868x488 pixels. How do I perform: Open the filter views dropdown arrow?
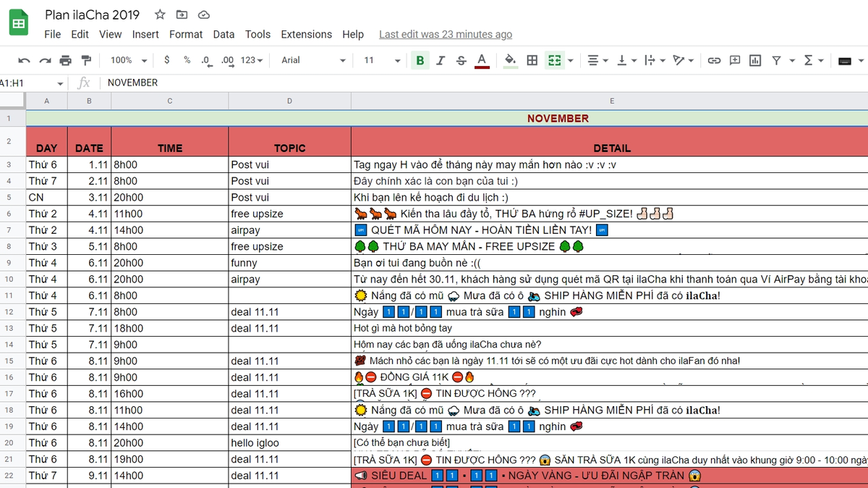[x=792, y=61]
